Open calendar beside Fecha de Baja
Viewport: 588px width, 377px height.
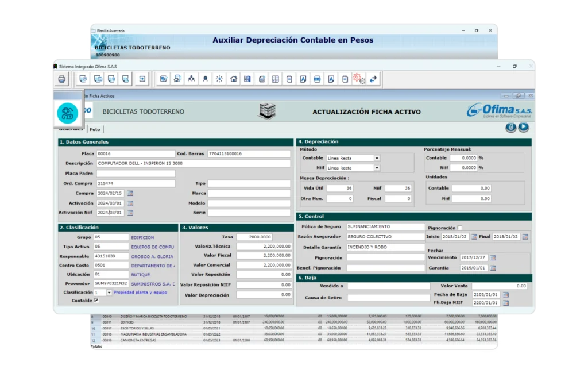pyautogui.click(x=506, y=295)
